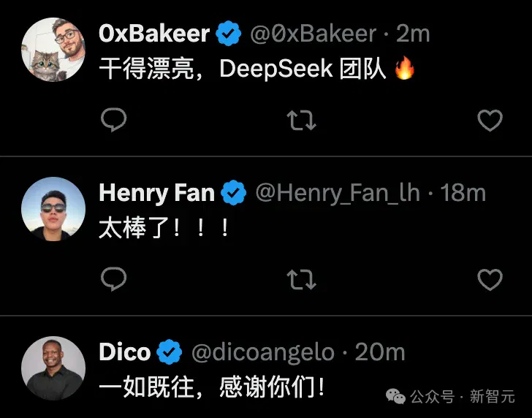Click the WeChat logo watermark
The height and width of the screenshot is (418, 532).
coord(395,397)
